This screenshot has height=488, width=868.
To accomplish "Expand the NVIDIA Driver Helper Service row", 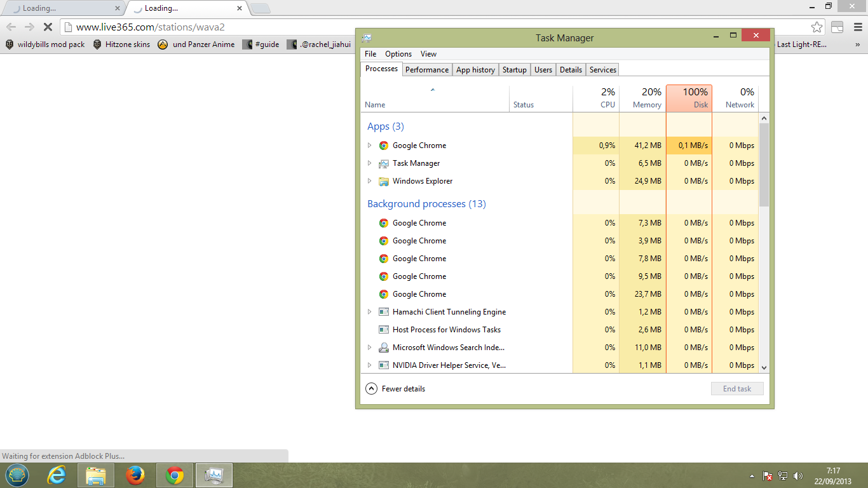I will (x=369, y=365).
